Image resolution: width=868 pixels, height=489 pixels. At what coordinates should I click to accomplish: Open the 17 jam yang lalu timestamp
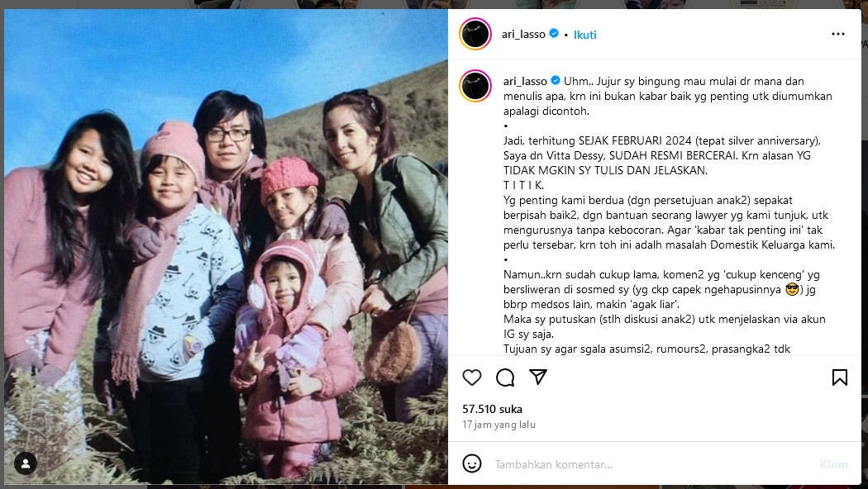(498, 425)
